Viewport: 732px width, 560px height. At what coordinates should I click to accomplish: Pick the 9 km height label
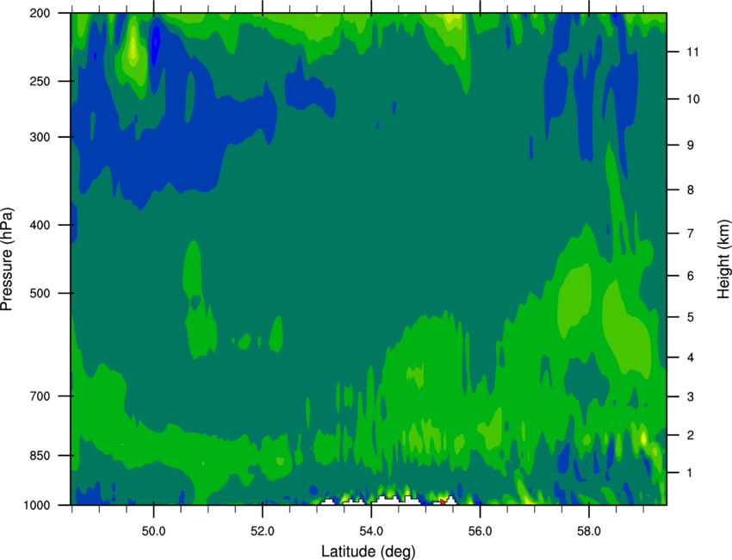click(x=690, y=146)
